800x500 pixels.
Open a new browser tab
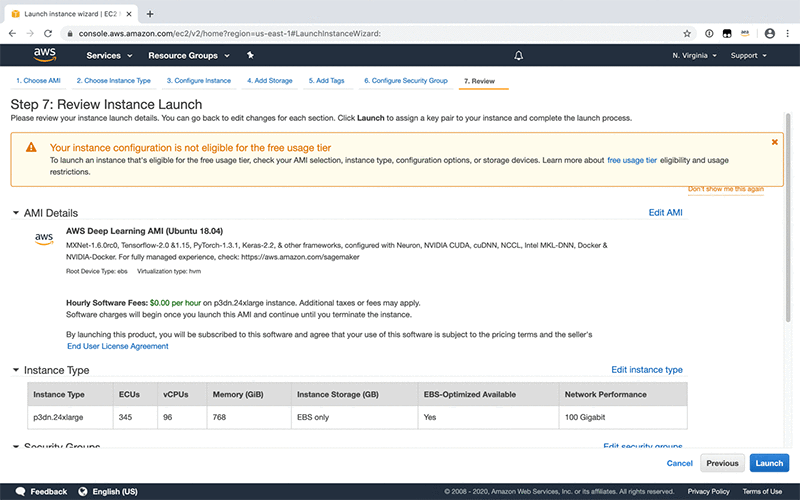[x=149, y=14]
